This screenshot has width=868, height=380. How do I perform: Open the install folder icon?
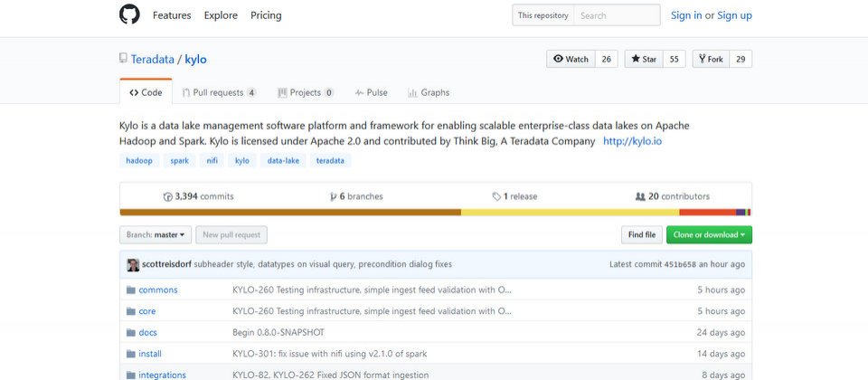click(x=130, y=354)
